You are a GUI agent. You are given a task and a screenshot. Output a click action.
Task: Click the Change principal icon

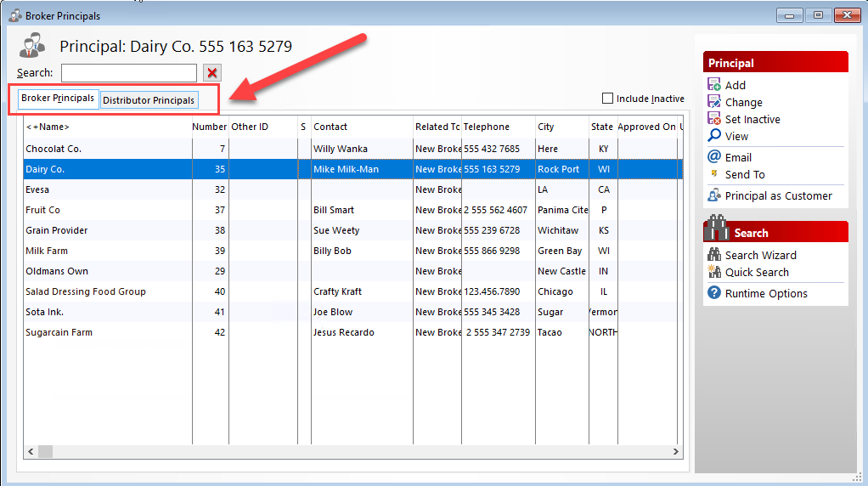[x=714, y=102]
